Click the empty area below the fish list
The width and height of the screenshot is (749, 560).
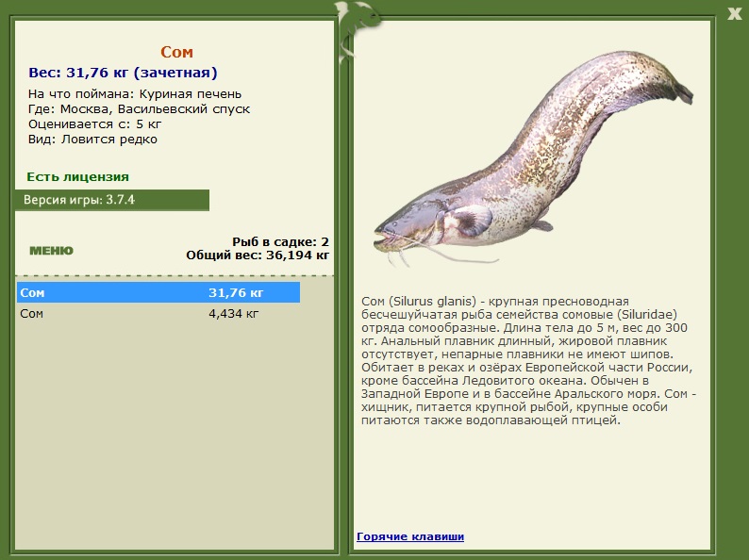tap(175, 434)
